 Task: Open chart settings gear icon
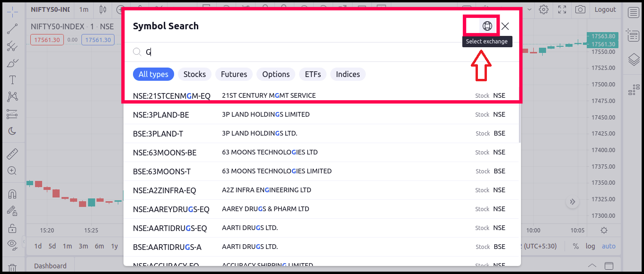click(x=544, y=9)
